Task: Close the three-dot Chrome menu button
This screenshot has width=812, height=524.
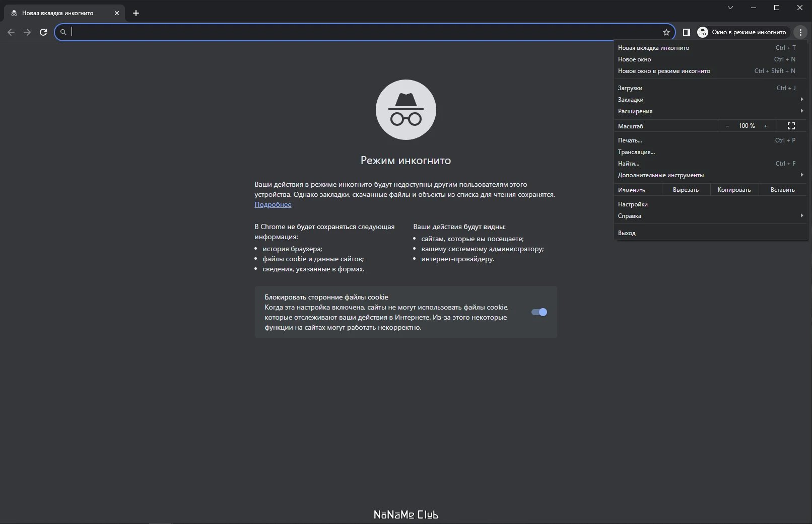Action: [x=800, y=32]
